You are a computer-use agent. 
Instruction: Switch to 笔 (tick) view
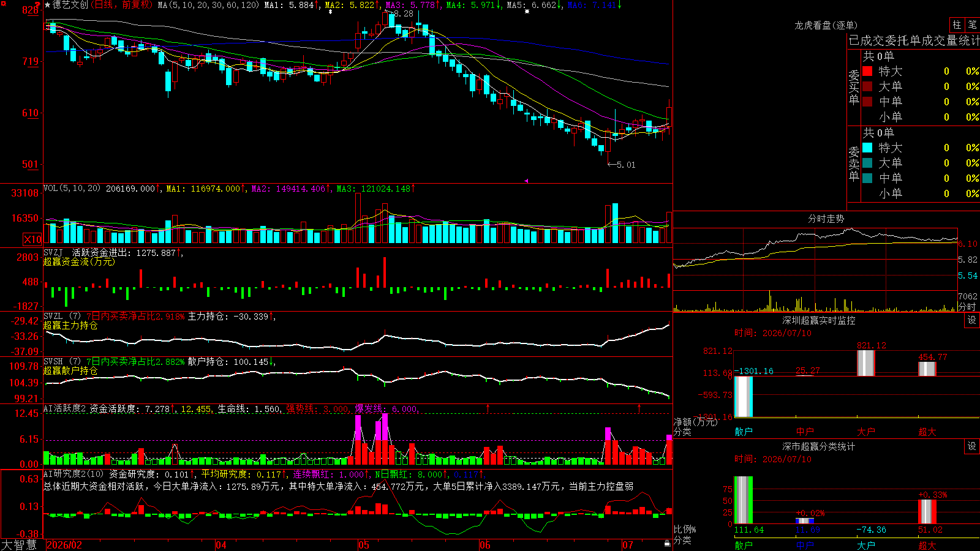tap(972, 24)
